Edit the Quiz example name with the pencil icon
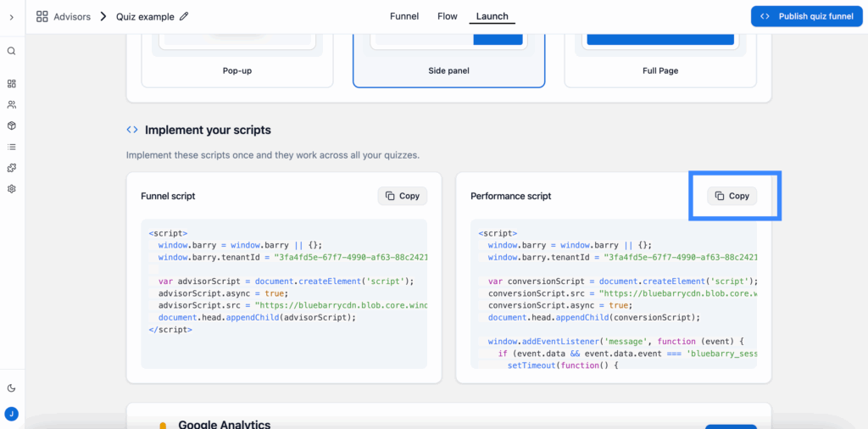The height and width of the screenshot is (429, 868). click(x=184, y=17)
